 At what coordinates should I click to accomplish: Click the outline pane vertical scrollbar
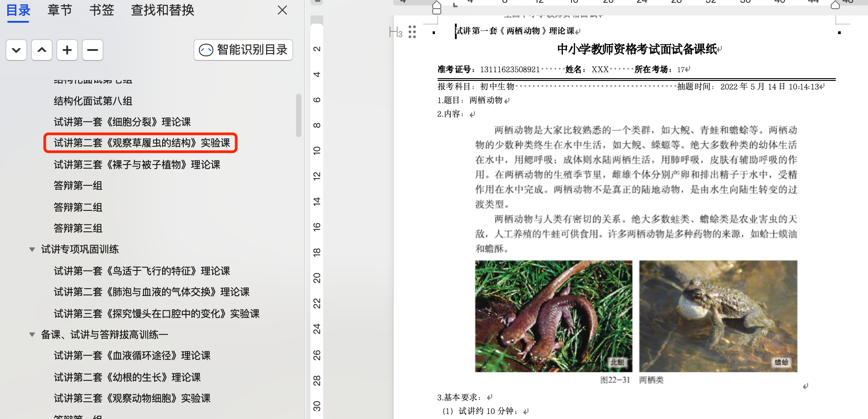[298, 115]
